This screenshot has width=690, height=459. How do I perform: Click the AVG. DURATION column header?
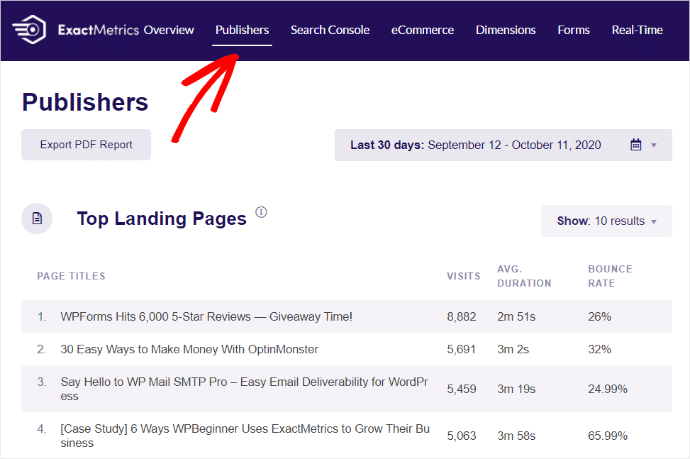(x=524, y=276)
